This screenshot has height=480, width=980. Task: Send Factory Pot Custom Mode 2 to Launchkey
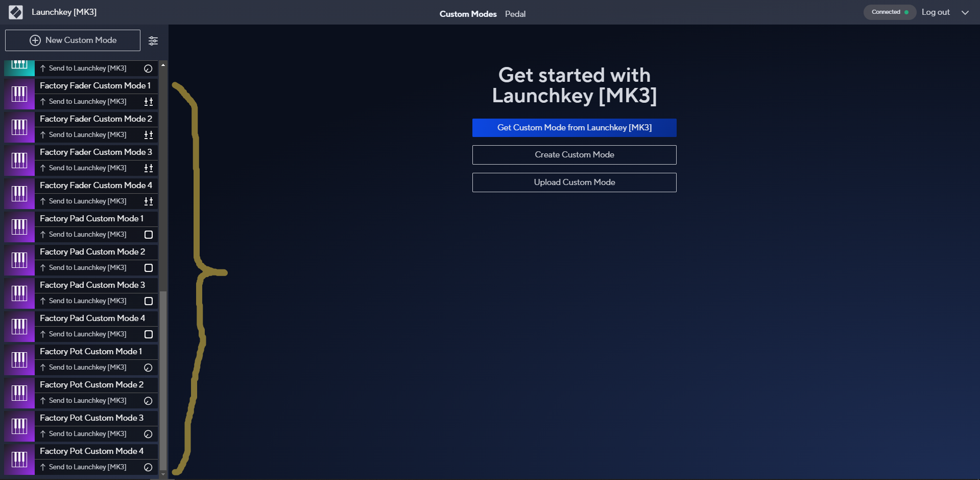coord(83,401)
